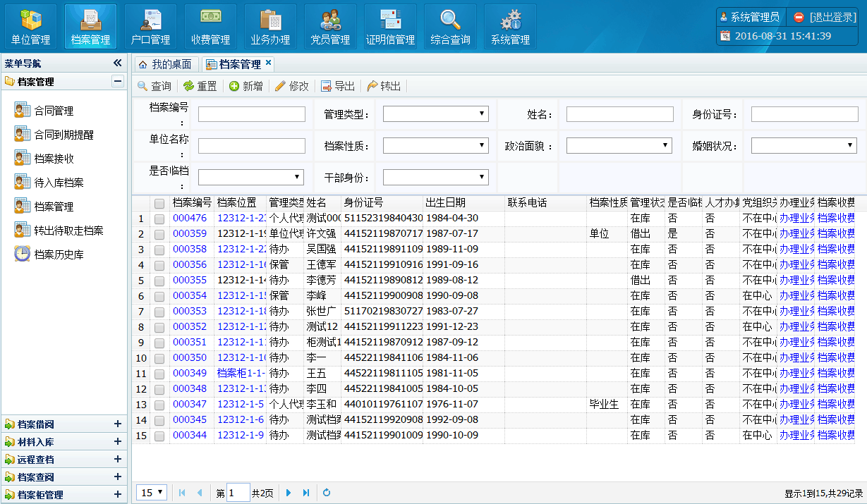This screenshot has width=867, height=504.
Task: Click 档案收费 link for row 000344
Action: (837, 435)
